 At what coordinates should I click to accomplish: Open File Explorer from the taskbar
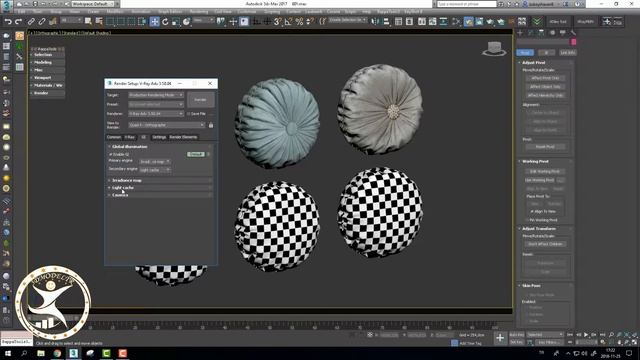(x=41, y=353)
